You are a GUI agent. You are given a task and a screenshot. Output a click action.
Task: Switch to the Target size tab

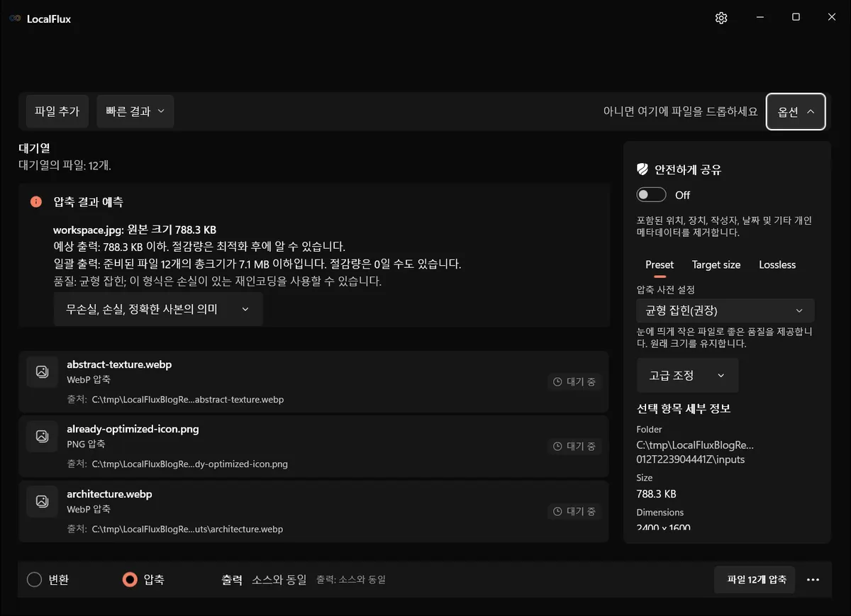tap(716, 264)
